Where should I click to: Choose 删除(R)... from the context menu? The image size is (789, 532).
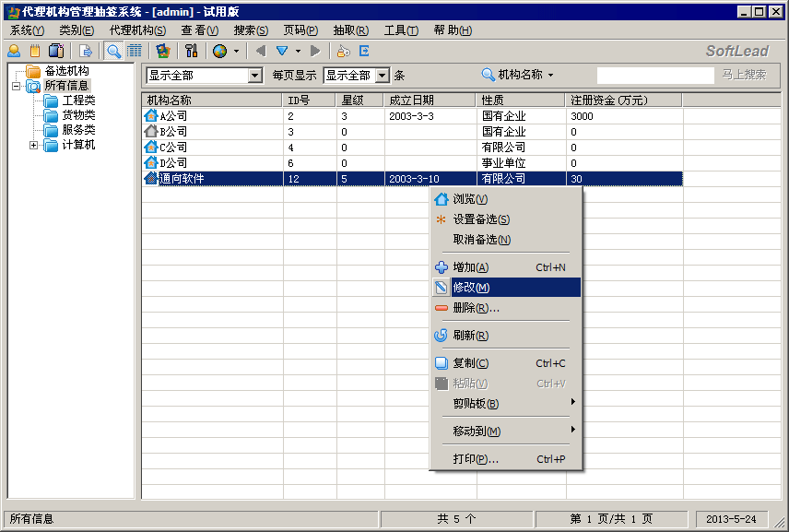[506, 308]
